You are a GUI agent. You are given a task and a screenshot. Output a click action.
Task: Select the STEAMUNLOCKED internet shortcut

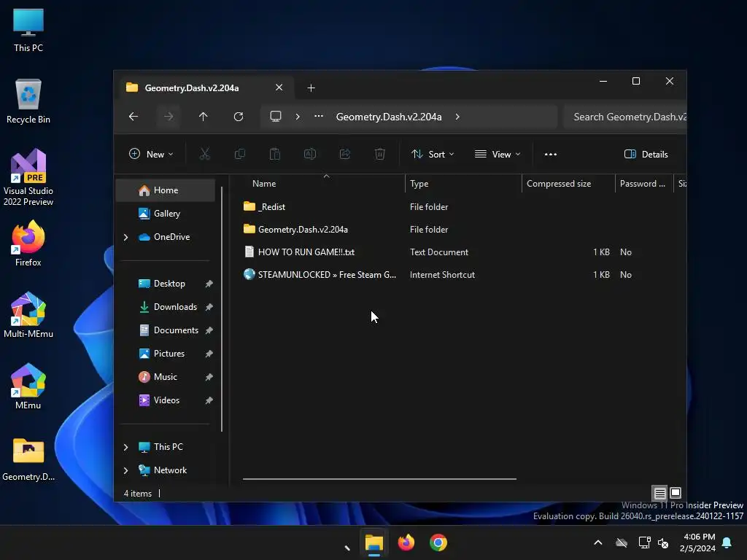(320, 275)
